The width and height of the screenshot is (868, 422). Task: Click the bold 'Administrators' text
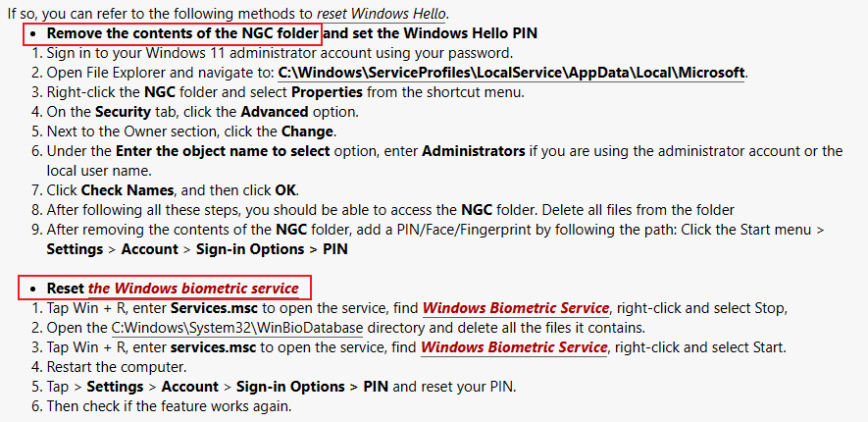coord(473,151)
